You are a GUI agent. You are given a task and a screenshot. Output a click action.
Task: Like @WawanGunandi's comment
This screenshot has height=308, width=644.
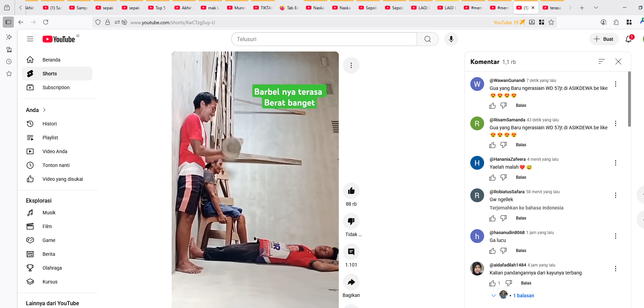click(x=492, y=105)
